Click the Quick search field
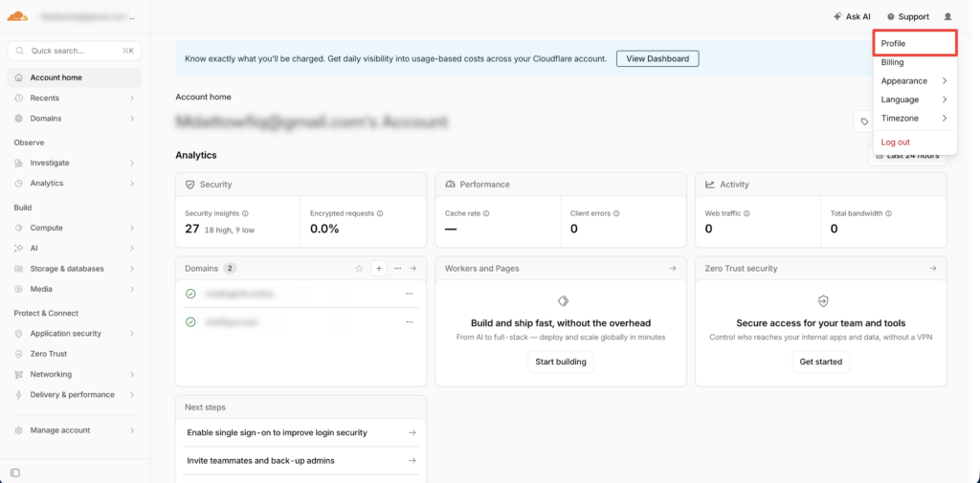Screen dimensions: 980x483 tap(75, 51)
